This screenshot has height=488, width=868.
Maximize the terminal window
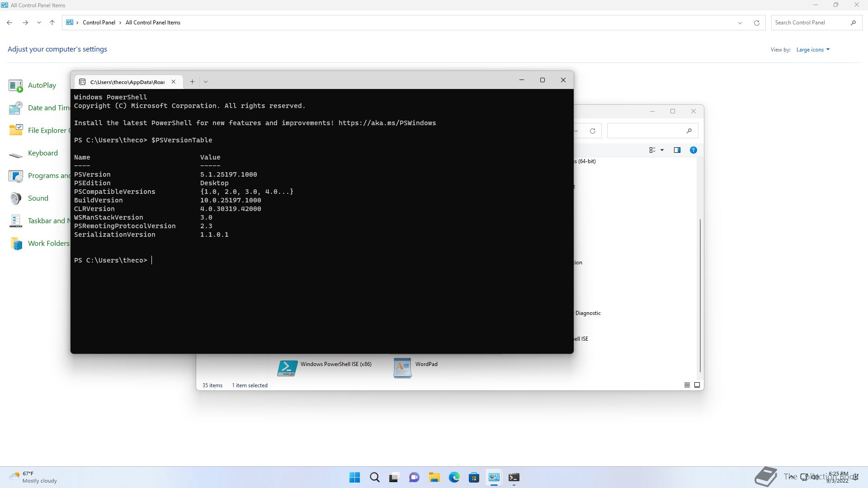click(x=542, y=80)
